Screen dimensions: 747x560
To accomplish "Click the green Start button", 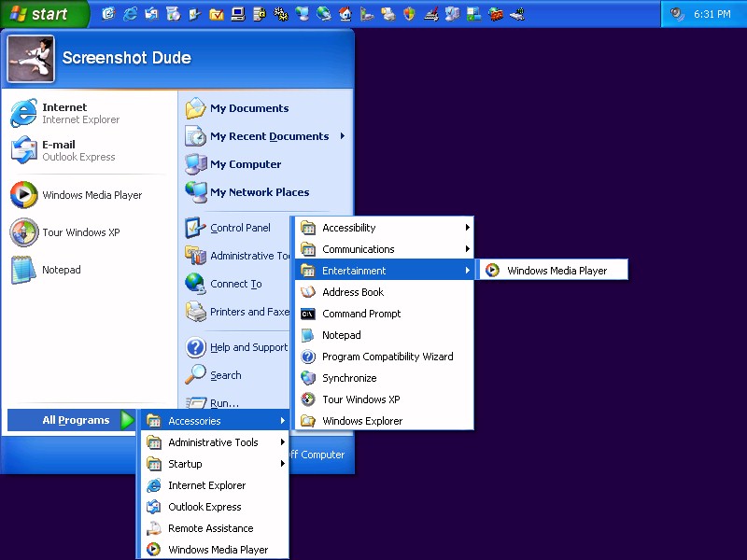I will tap(43, 14).
